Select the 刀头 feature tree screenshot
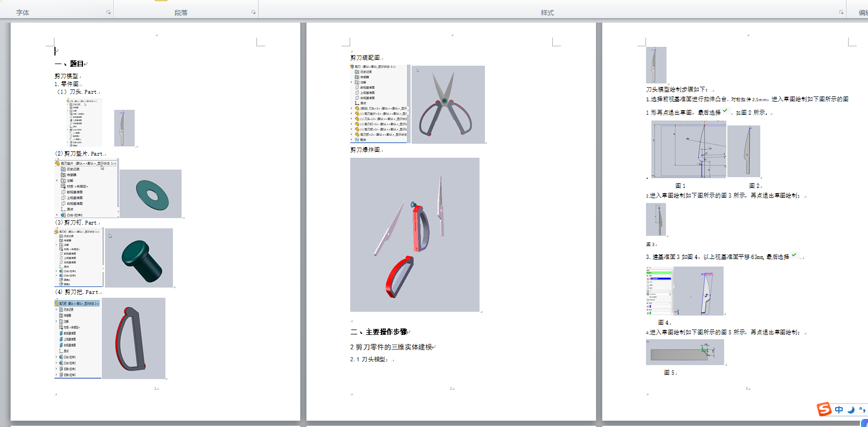868x427 pixels. pyautogui.click(x=84, y=123)
